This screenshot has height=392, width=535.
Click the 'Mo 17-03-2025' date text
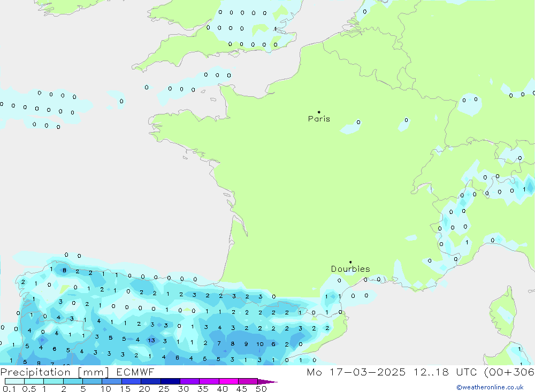356,372
